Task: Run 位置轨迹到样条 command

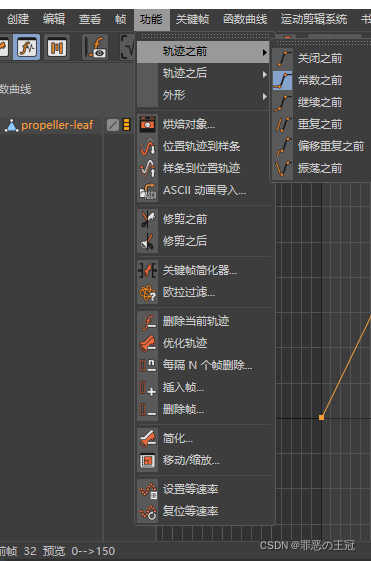Action: pos(204,146)
